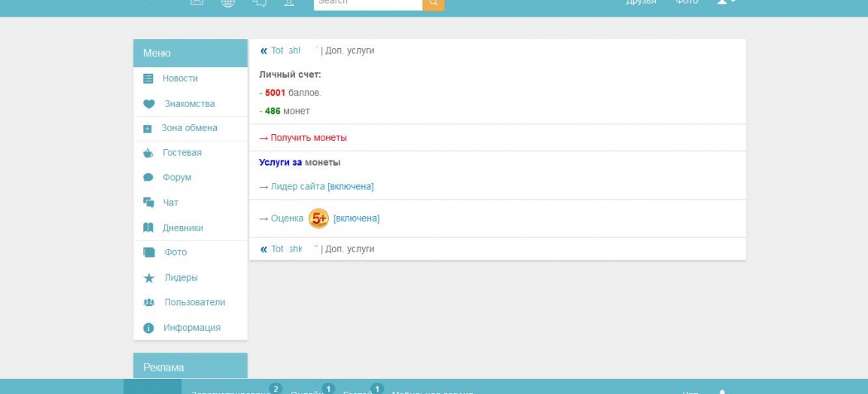The width and height of the screenshot is (868, 394).
Task: Toggle the Оценка [включена] status link
Action: pos(356,218)
